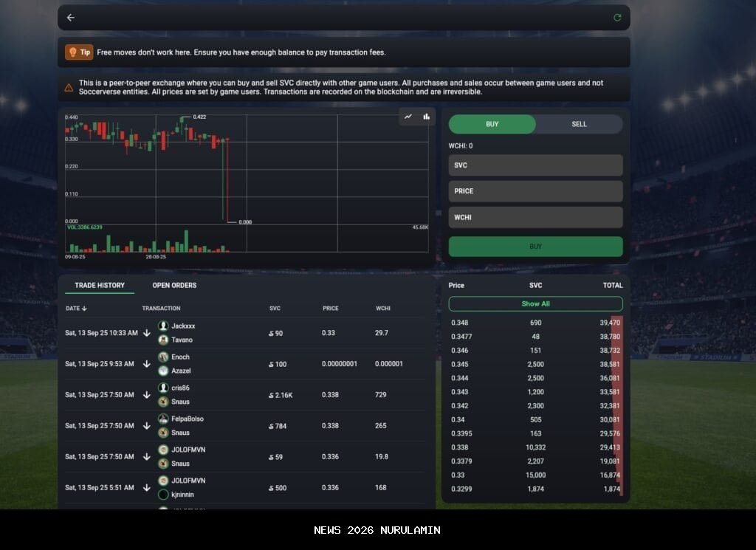Switch chart to line view icon
Screen dimensions: 756x550
[408, 117]
